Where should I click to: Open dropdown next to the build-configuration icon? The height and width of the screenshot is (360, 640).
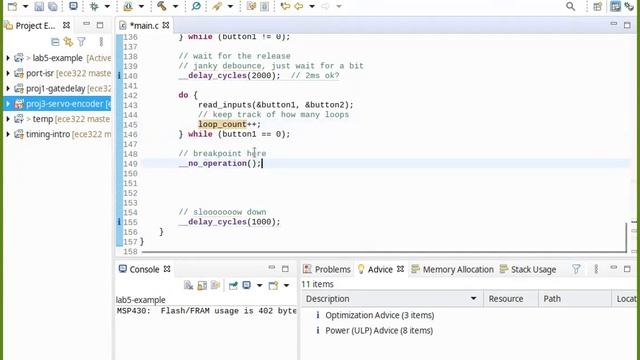[141, 7]
